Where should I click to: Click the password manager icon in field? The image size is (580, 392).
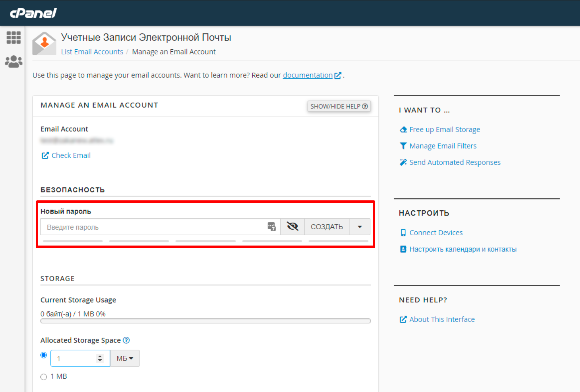pyautogui.click(x=271, y=227)
